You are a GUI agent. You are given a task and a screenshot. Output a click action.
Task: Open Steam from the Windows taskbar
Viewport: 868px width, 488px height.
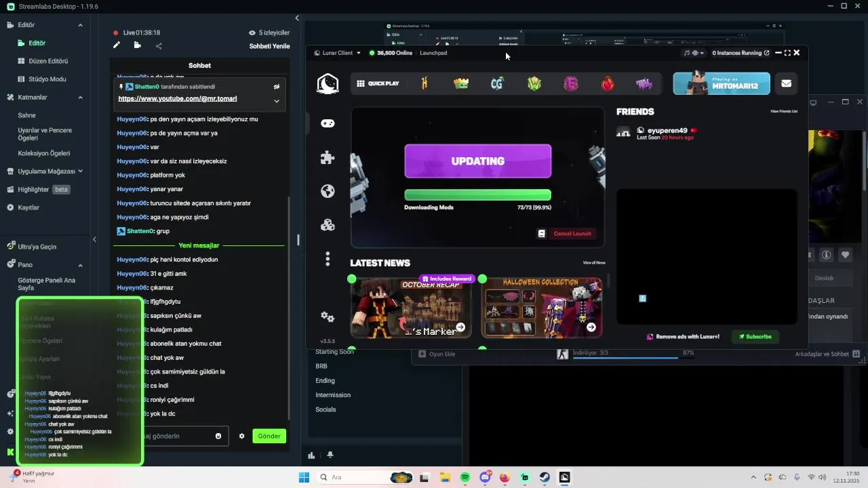[x=545, y=477]
